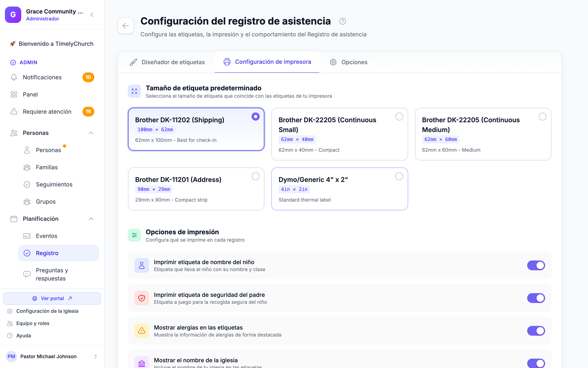Collapse the Planificación section chevron
The image size is (588, 368).
[91, 219]
